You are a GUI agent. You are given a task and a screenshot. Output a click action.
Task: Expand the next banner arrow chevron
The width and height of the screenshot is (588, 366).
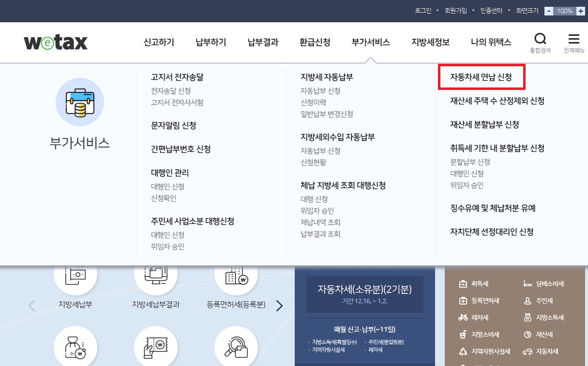click(279, 306)
